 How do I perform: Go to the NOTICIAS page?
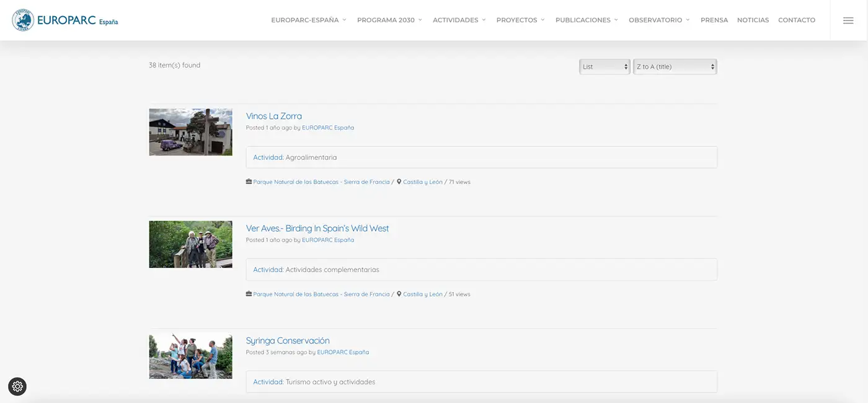coord(753,20)
